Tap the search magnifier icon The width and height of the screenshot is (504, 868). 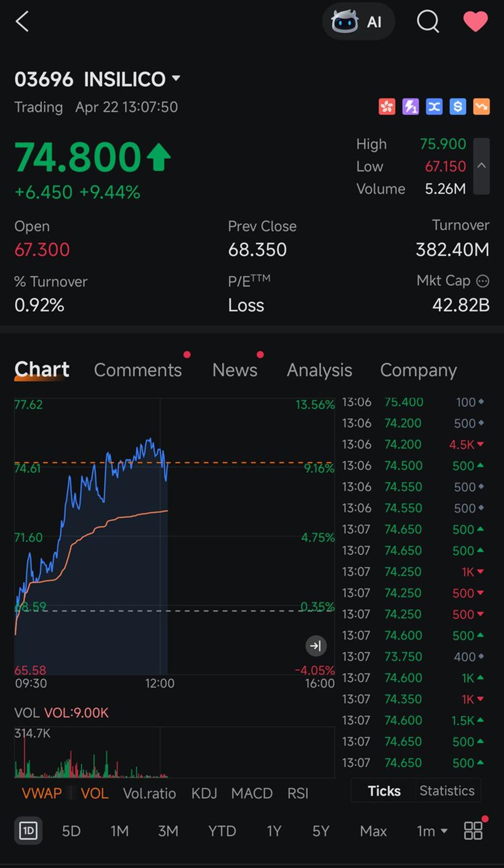coord(428,21)
